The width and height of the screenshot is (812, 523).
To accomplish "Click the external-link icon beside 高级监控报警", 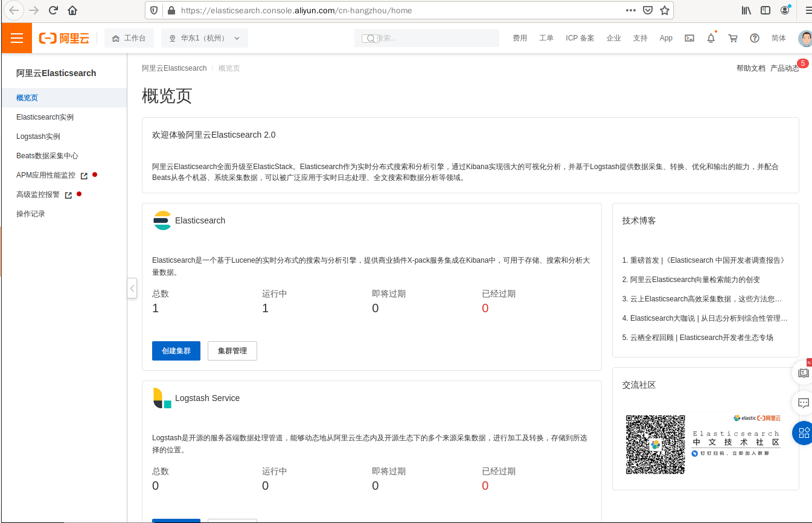I will pos(68,195).
